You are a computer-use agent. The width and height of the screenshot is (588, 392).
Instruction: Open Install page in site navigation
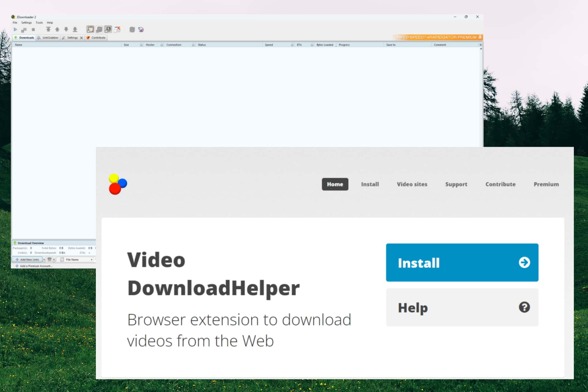point(370,184)
